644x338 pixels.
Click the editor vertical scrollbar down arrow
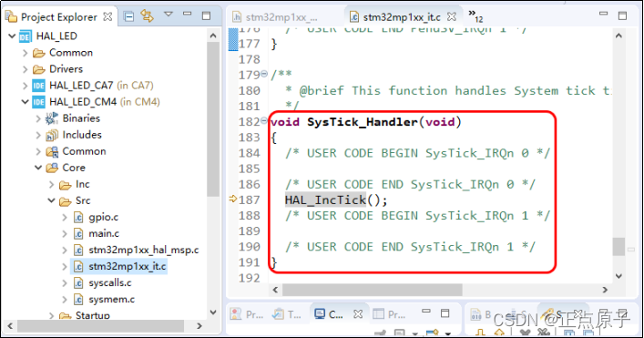click(618, 276)
